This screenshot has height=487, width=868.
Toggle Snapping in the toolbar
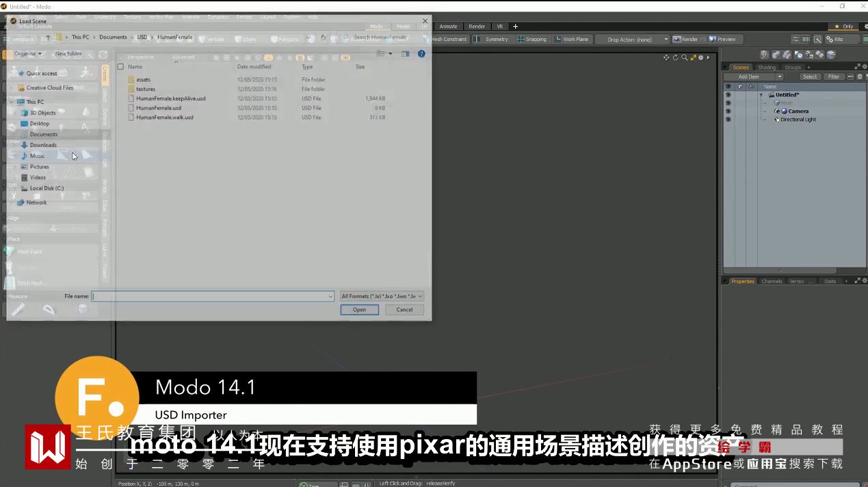tap(531, 39)
